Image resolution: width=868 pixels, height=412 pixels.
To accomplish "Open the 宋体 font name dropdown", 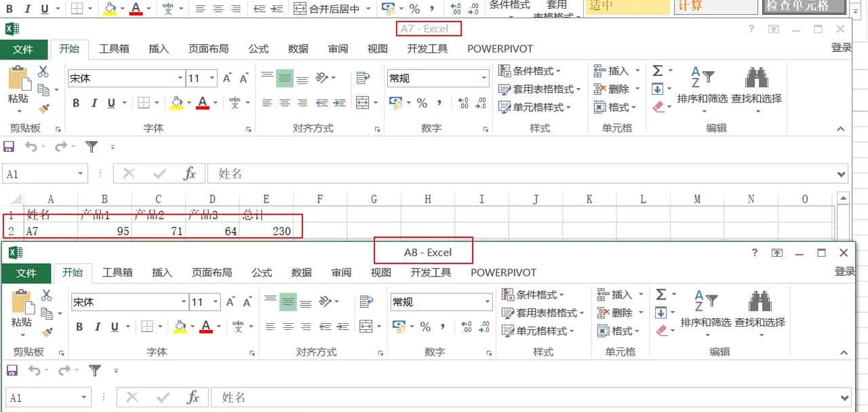I will [180, 77].
